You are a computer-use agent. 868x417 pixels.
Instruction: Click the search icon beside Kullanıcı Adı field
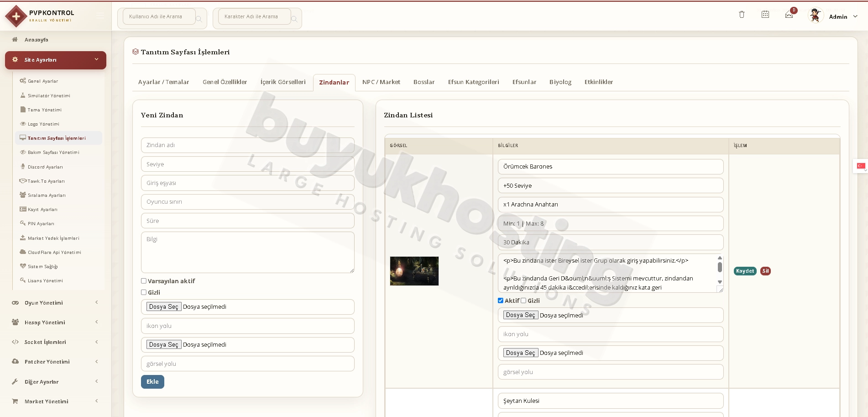[199, 19]
